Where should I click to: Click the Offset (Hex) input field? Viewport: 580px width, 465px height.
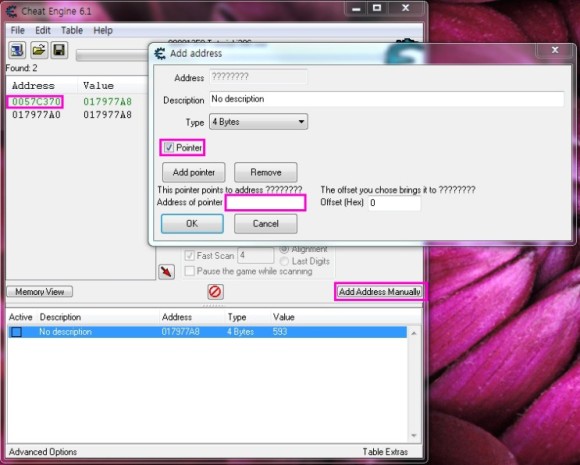point(394,203)
